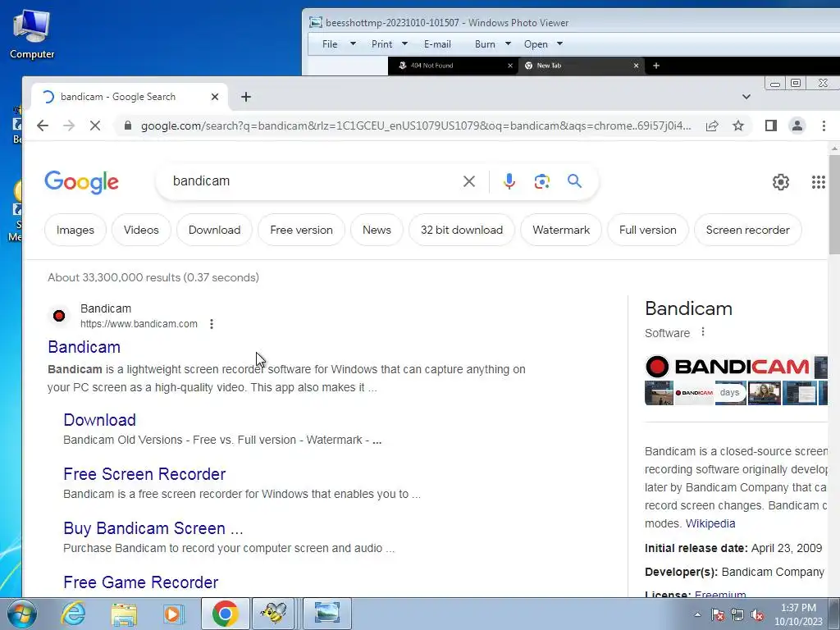
Task: Select the Screen recorder filter chip
Action: click(x=747, y=230)
